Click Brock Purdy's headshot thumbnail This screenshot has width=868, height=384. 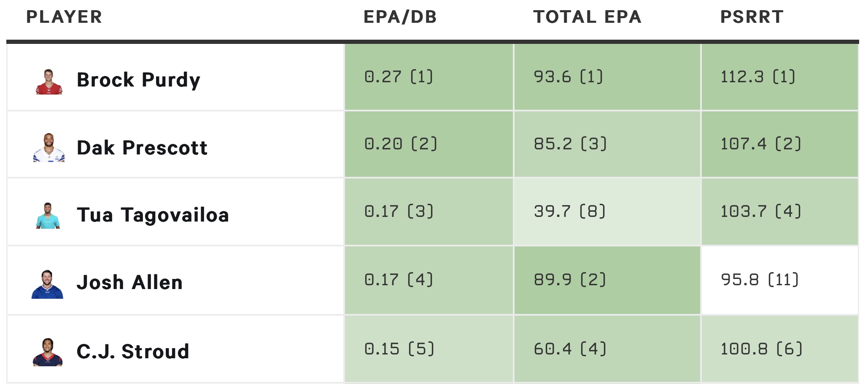tap(49, 81)
